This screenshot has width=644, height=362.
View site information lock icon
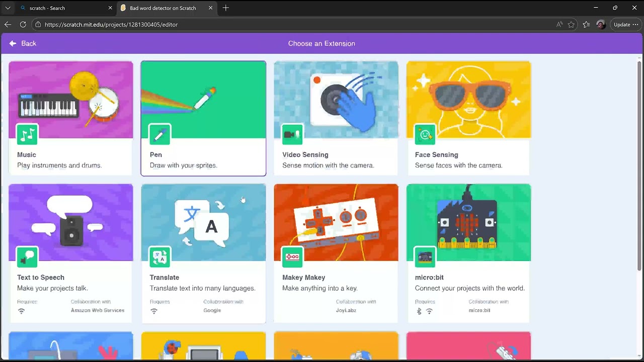(x=38, y=24)
